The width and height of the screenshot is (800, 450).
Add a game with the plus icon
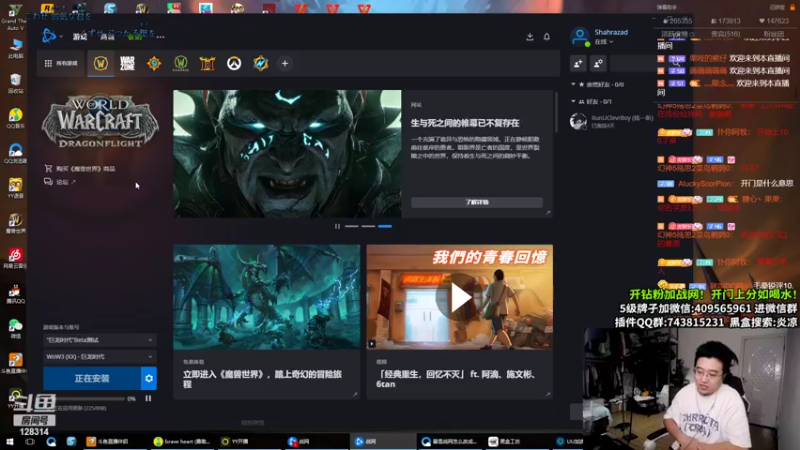285,63
